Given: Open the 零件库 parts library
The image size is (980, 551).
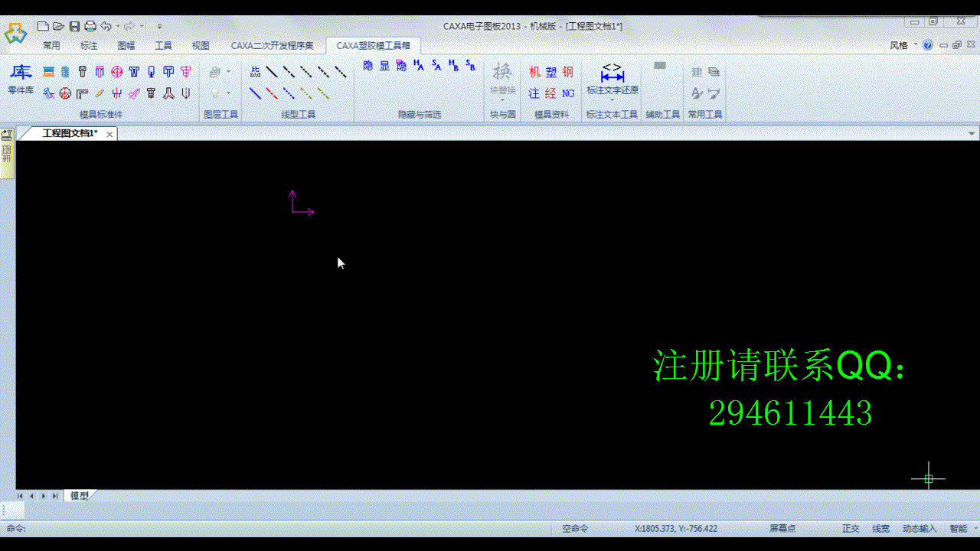Looking at the screenshot, I should (21, 80).
